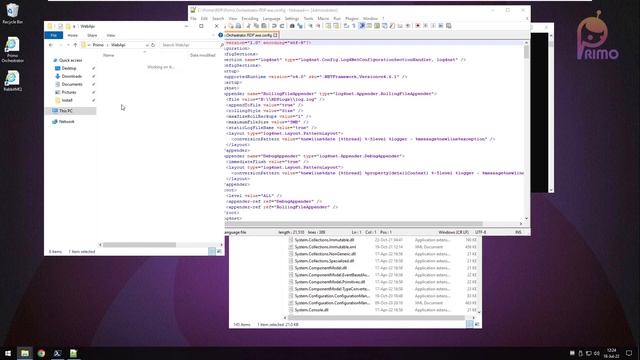Select System.Collections.Immutable.dll file

click(x=324, y=240)
